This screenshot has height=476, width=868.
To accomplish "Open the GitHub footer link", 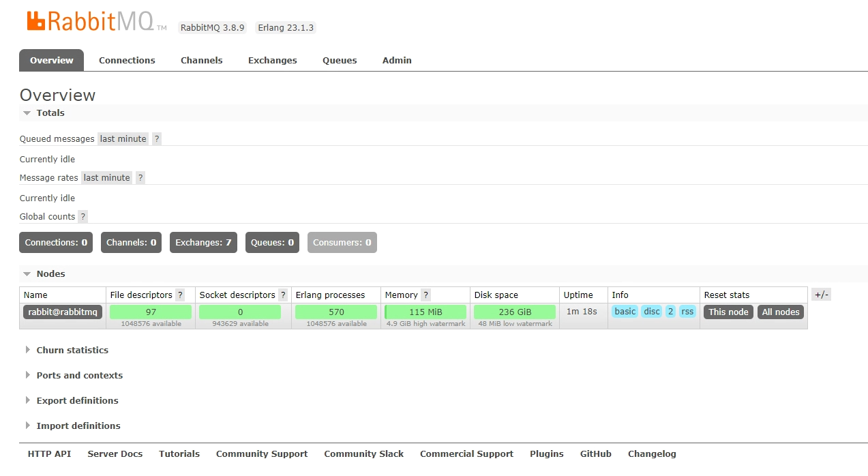I will [596, 453].
